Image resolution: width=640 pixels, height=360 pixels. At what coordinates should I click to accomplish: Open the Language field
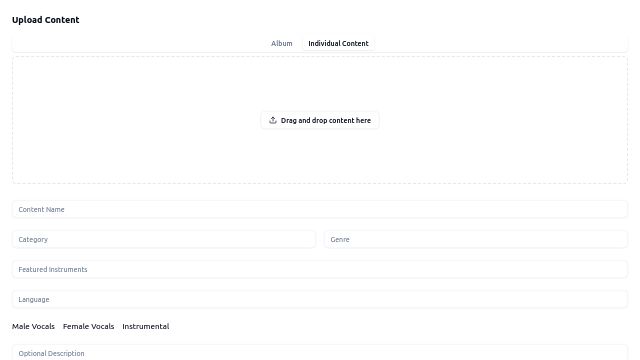[320, 300]
